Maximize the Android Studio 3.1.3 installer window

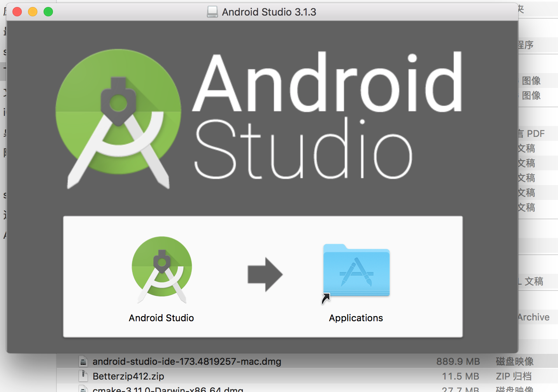(x=48, y=12)
